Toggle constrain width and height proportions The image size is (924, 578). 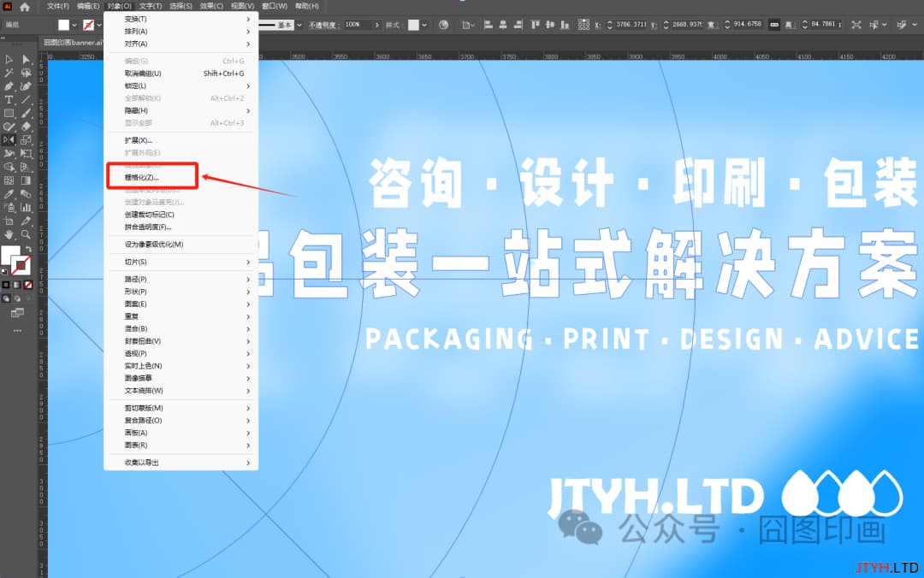(x=774, y=25)
